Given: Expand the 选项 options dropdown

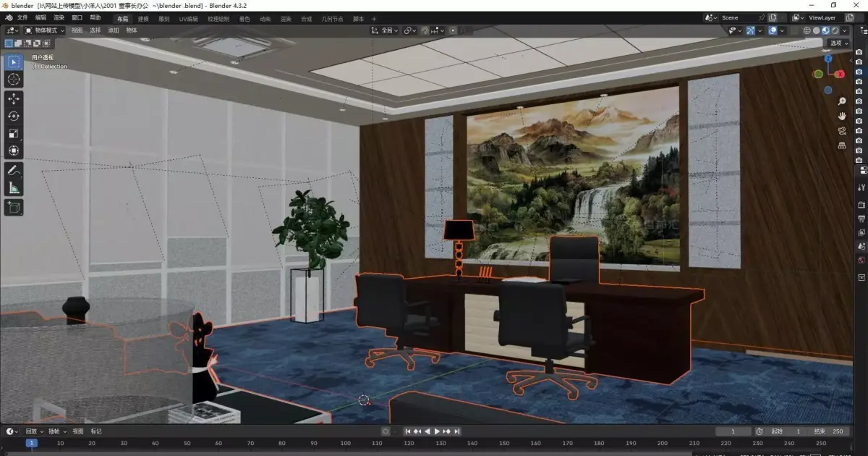Looking at the screenshot, I should click(x=838, y=43).
